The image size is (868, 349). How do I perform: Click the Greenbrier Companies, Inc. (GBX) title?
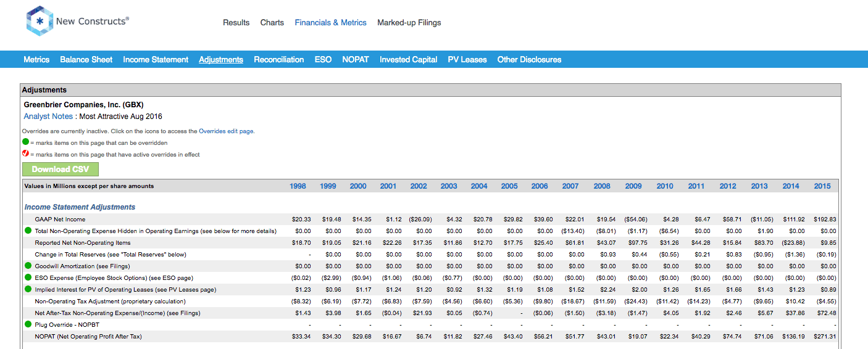84,105
